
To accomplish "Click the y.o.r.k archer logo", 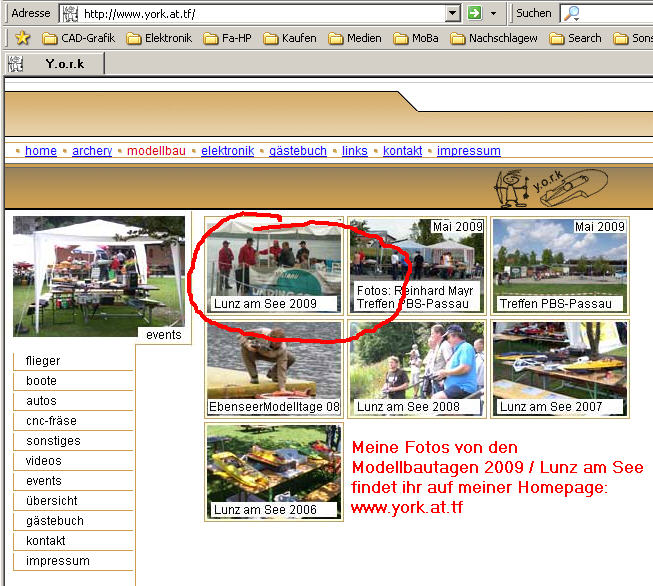I will pyautogui.click(x=549, y=187).
